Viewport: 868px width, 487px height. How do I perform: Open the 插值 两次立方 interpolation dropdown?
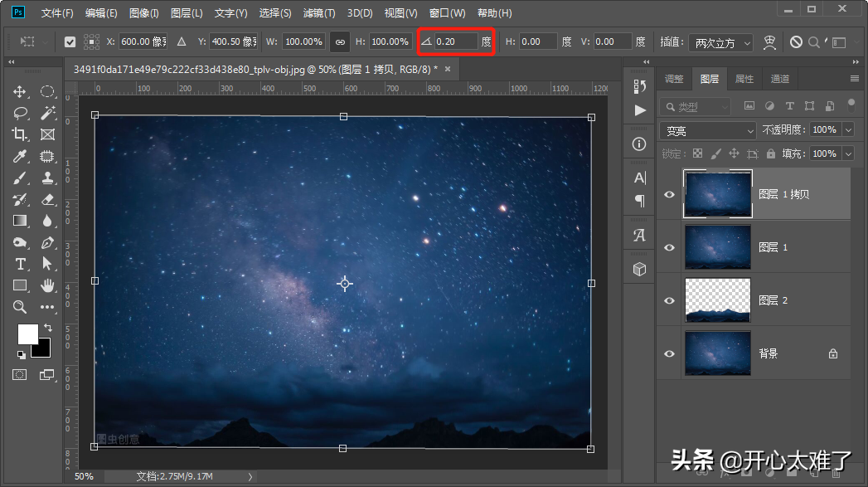(720, 42)
